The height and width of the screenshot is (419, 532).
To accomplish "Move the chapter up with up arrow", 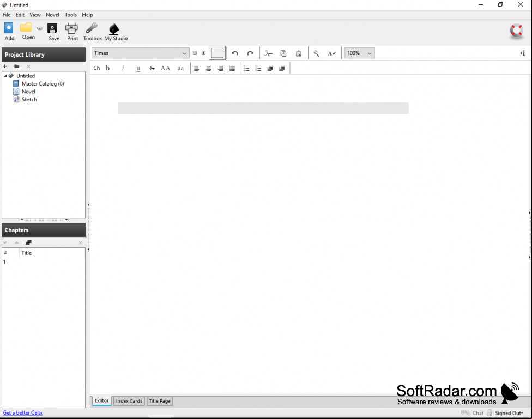I will 16,242.
